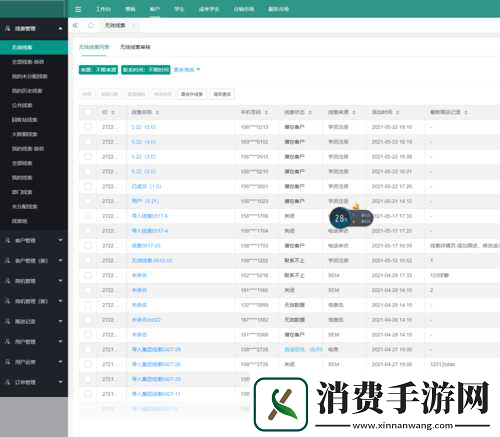The height and width of the screenshot is (437, 500).
Task: Expand the fourth collapsed sidebar section arrow
Action: point(60,301)
